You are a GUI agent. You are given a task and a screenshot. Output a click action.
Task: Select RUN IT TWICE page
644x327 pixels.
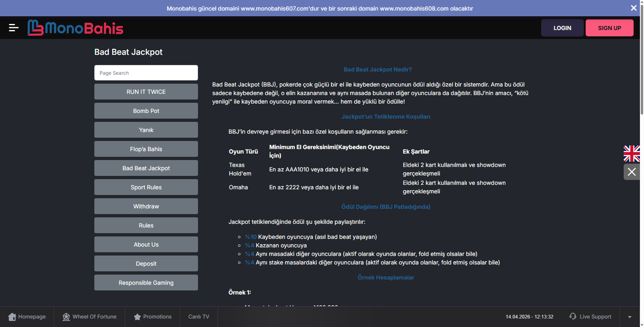[146, 92]
